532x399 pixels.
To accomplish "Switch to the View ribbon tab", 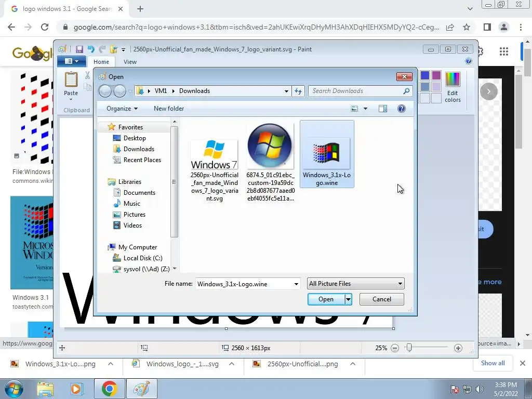I will 130,62.
